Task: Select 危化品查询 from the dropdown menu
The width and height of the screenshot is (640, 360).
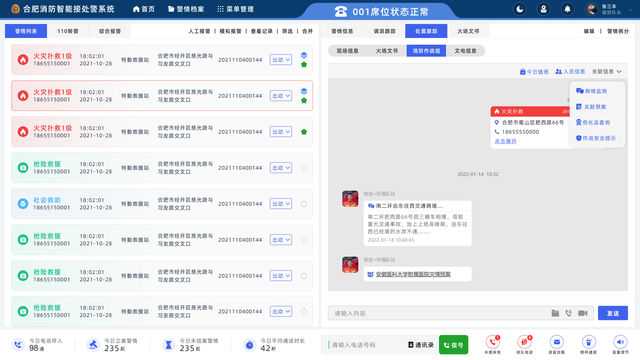Action: [x=593, y=122]
